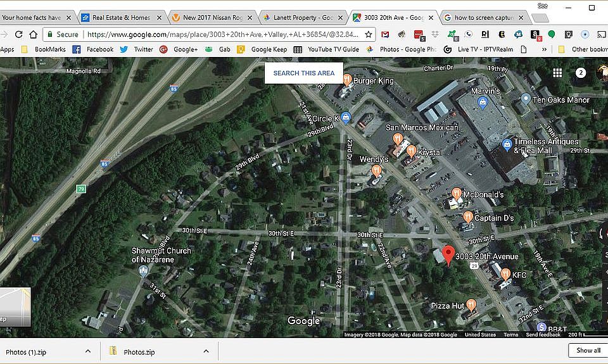
Task: Open the Photos.zip download menu arrow
Action: (x=206, y=351)
